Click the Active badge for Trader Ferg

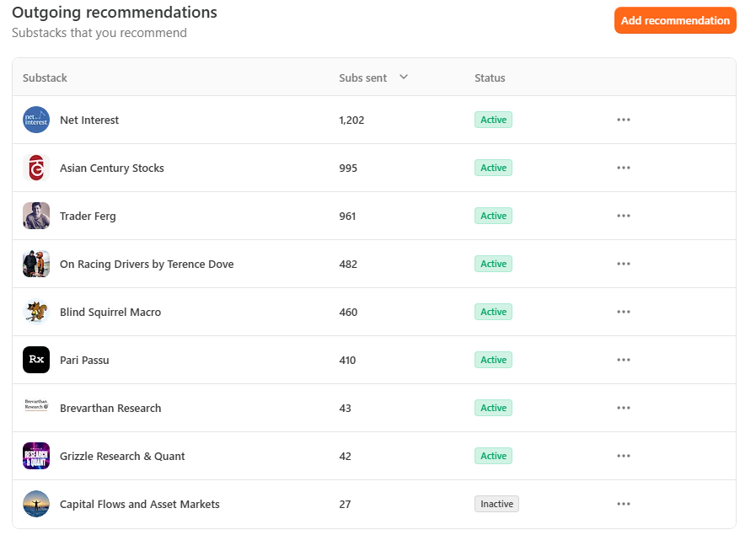coord(493,216)
